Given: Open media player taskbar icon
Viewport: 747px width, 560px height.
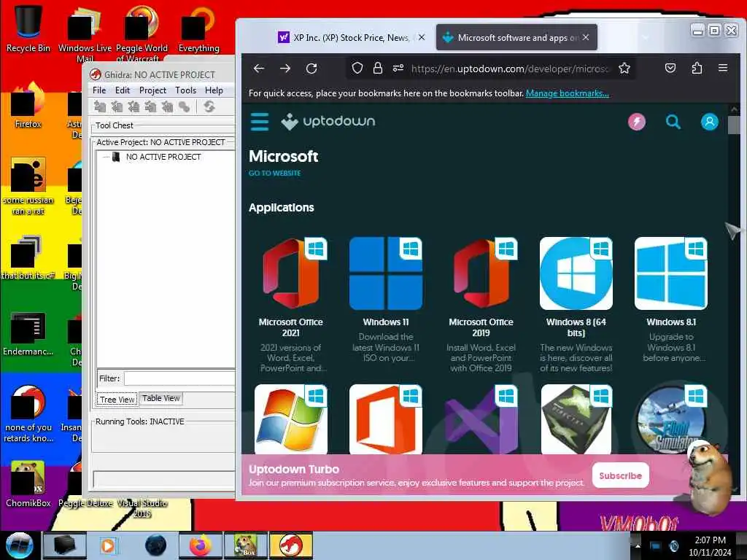Looking at the screenshot, I should tap(108, 545).
